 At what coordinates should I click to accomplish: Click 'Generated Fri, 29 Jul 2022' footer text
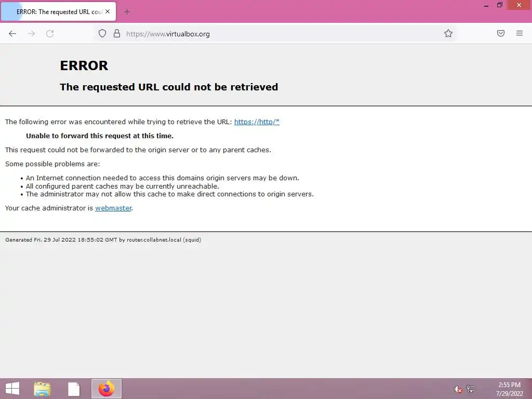(103, 240)
